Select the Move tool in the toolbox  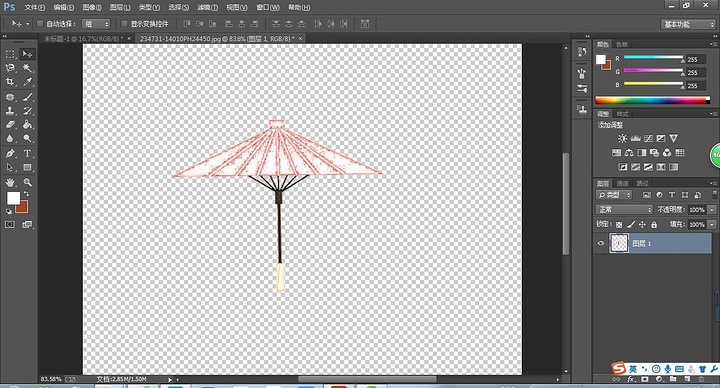tap(28, 54)
